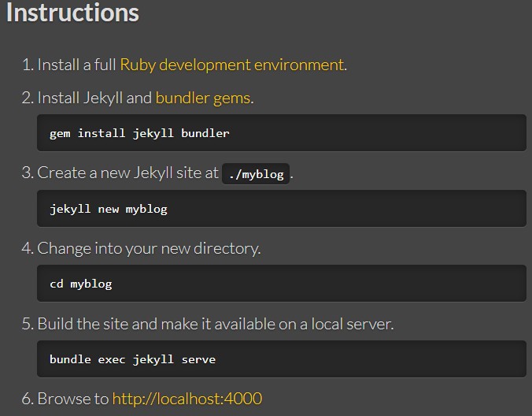Click the bundle exec jekyll serve code block

click(282, 359)
